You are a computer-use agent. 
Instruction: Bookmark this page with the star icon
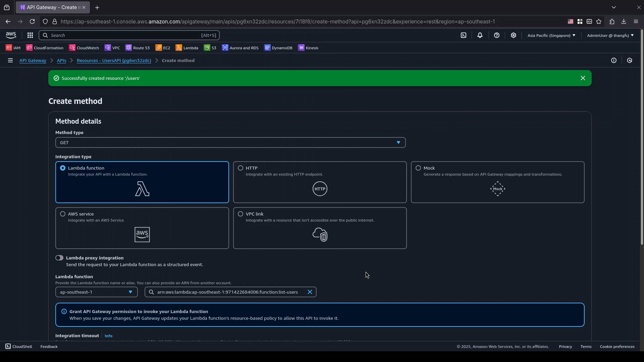599,21
